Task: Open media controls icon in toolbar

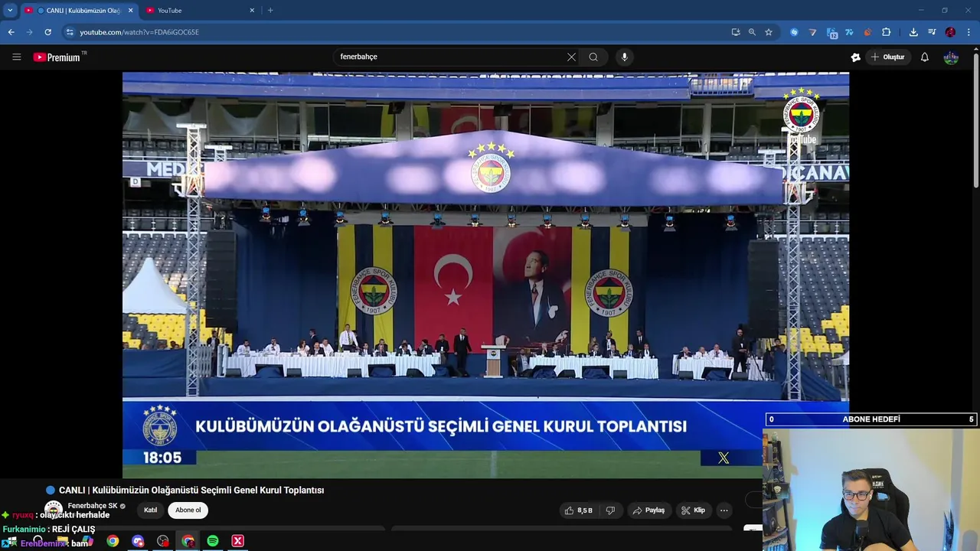Action: pyautogui.click(x=932, y=32)
